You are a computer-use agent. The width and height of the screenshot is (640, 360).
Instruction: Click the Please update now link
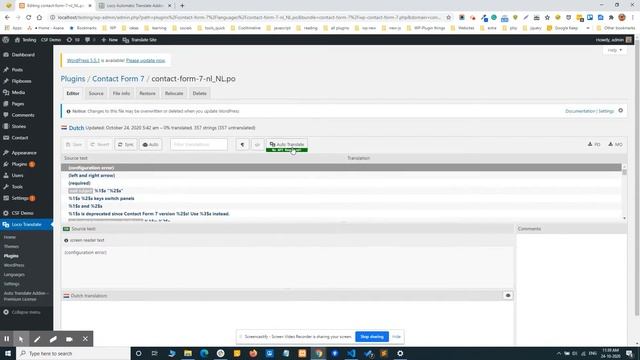point(145,60)
